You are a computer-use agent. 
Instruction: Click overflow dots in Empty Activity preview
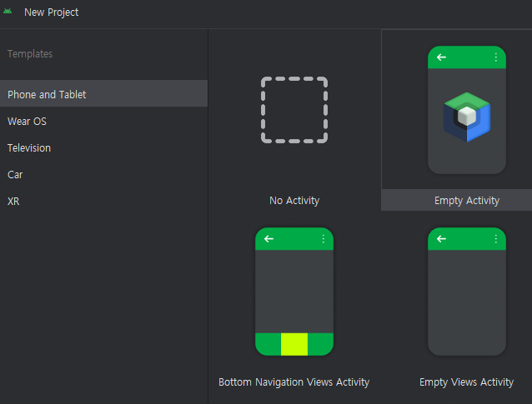(495, 57)
